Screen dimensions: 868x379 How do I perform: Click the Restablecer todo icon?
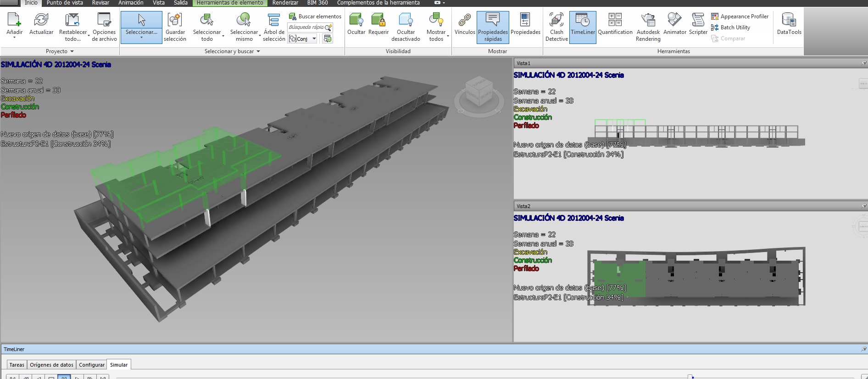[72, 20]
